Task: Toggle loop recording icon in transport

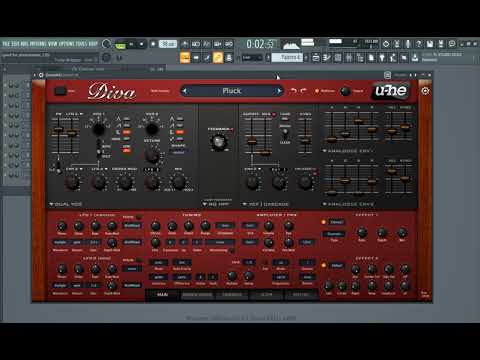Action: click(x=229, y=44)
